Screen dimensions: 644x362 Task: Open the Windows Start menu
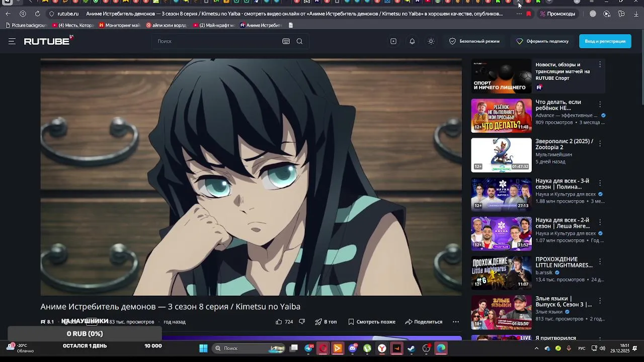click(203, 348)
